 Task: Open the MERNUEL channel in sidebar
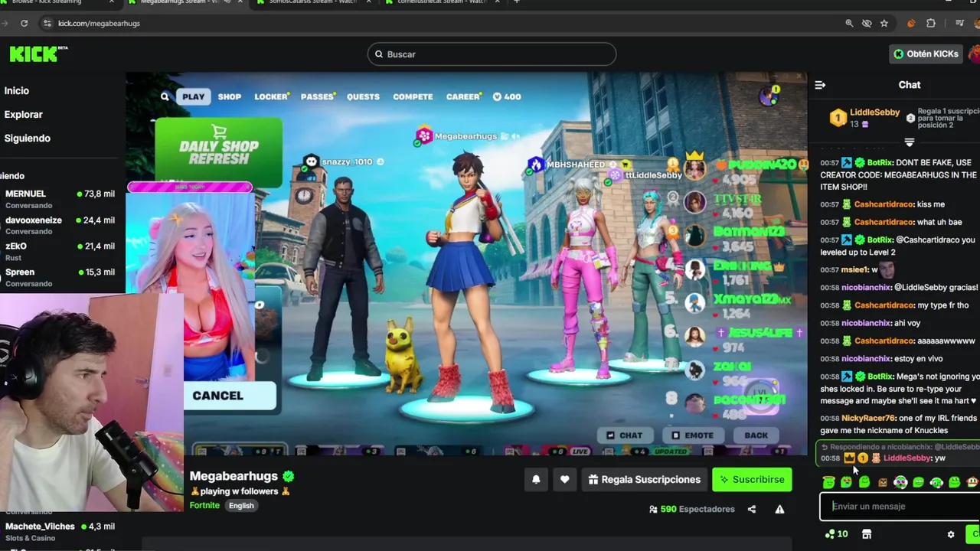[60, 199]
